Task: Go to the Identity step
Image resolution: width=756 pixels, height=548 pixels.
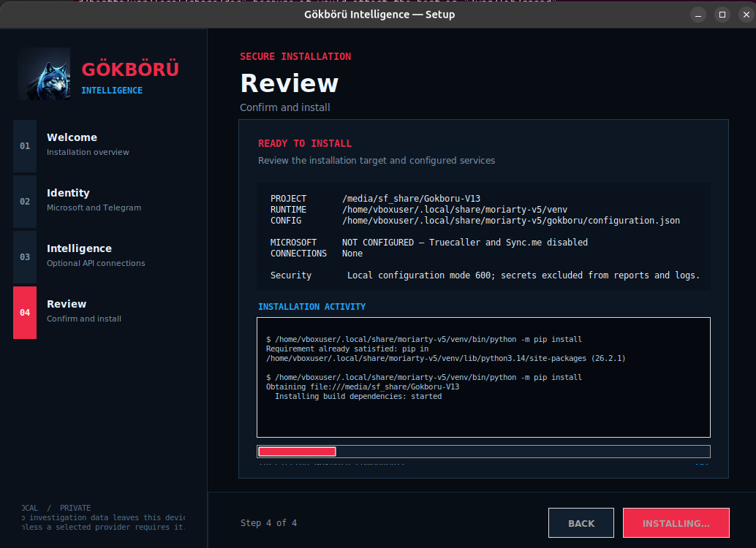Action: pos(104,202)
